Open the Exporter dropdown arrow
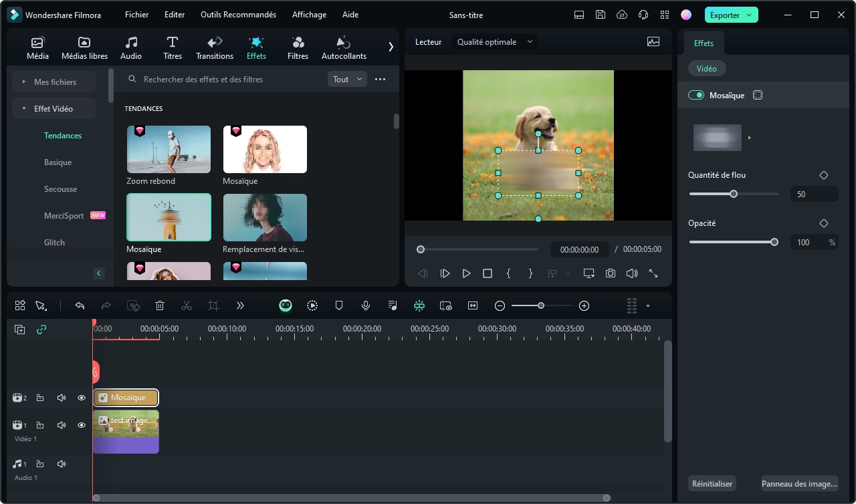 [749, 15]
